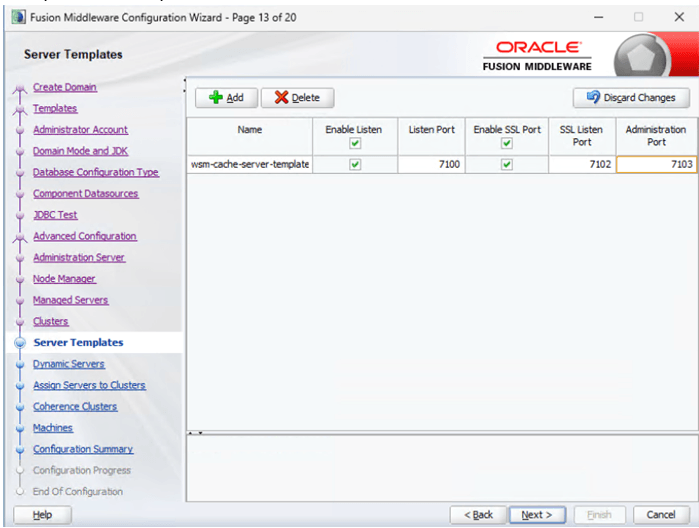Toggle Enable Listen header checkbox
Image resolution: width=699 pixels, height=528 pixels.
[x=355, y=143]
